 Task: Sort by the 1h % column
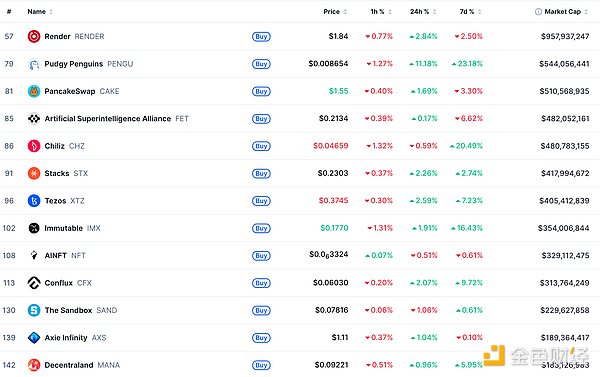[x=381, y=11]
